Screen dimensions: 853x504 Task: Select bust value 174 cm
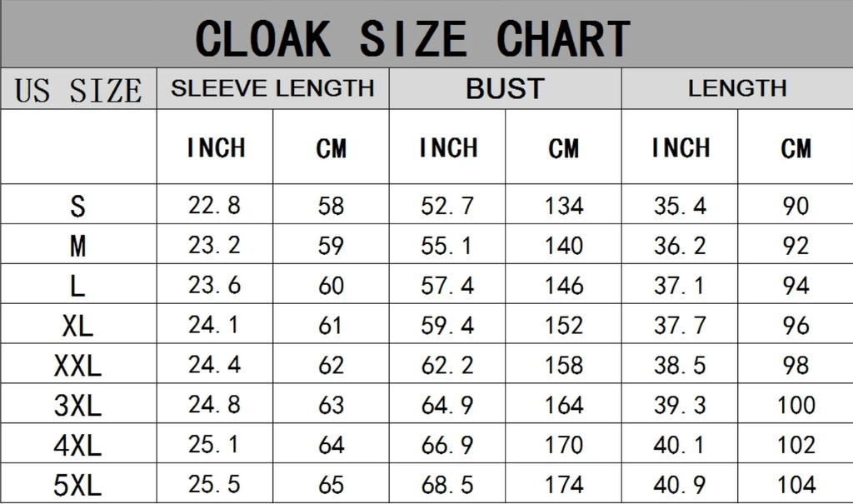(x=564, y=484)
